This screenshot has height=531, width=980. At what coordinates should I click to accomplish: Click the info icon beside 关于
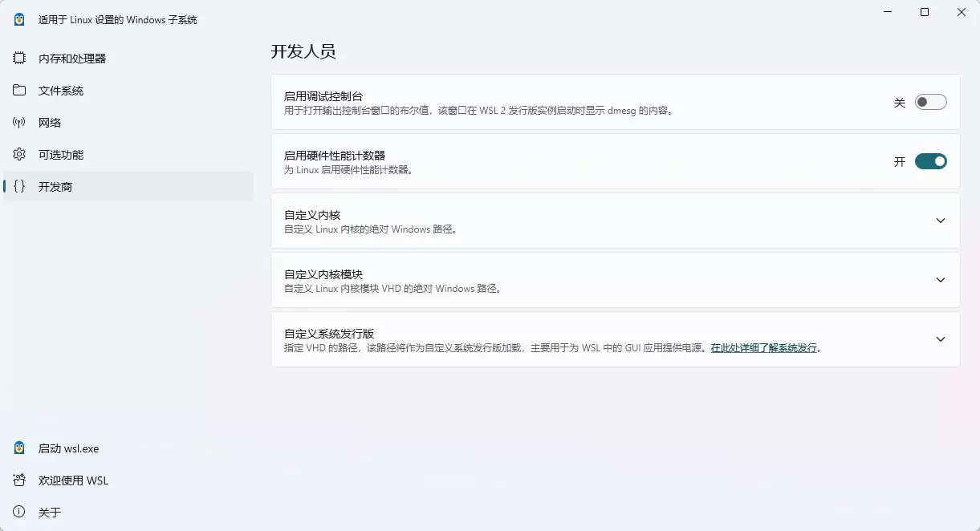pyautogui.click(x=19, y=512)
